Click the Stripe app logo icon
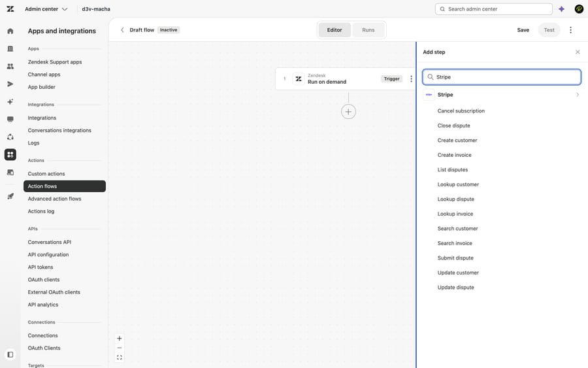The width and height of the screenshot is (588, 368). point(429,95)
